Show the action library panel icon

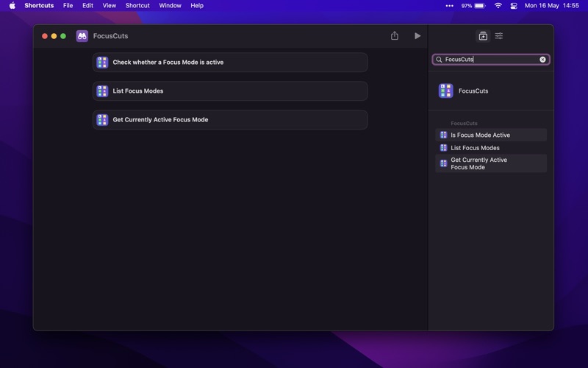click(483, 36)
